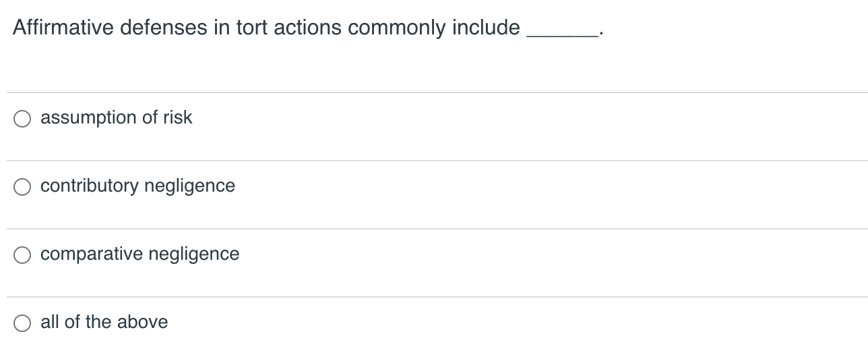Screen dimensions: 868x359
Task: Pick the 'comparative negligence' radio button
Action: (x=23, y=255)
